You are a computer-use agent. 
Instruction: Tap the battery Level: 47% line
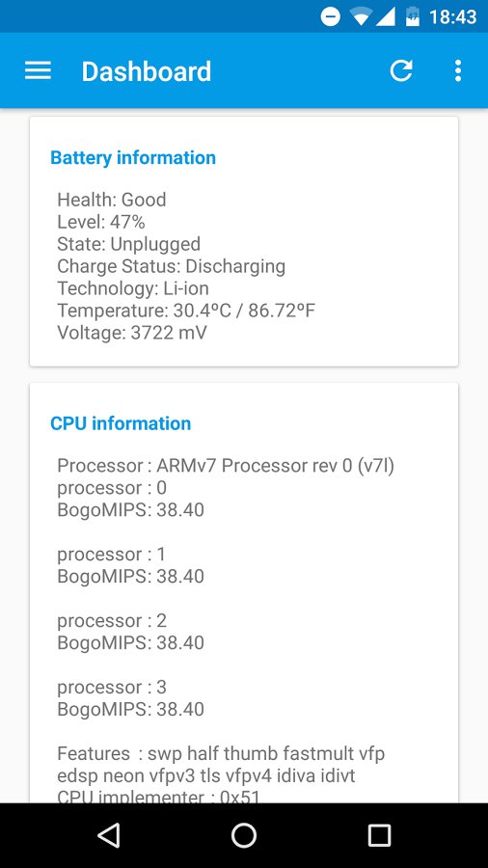(101, 222)
